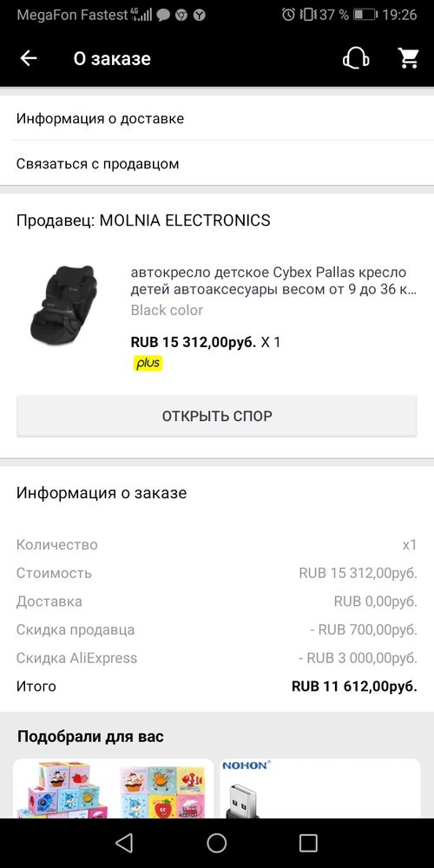Tap the yellow plus badge
This screenshot has width=434, height=868.
[148, 363]
